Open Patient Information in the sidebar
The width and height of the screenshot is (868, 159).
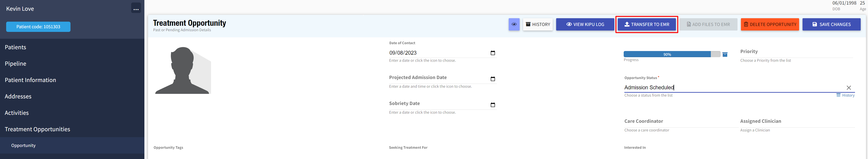(30, 80)
